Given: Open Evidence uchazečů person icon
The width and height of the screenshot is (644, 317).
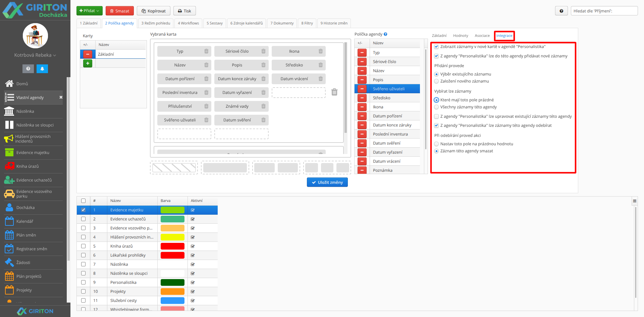Looking at the screenshot, I should (9, 180).
